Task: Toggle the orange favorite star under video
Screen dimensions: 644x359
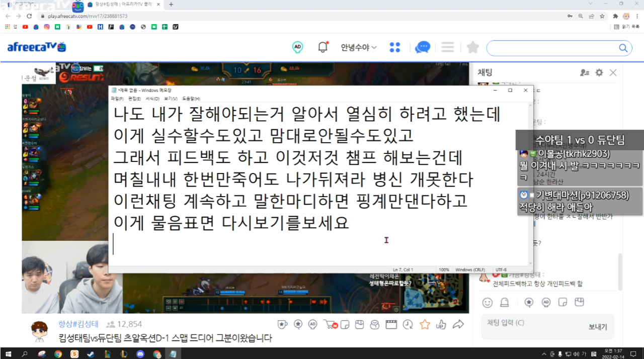Action: pos(425,324)
